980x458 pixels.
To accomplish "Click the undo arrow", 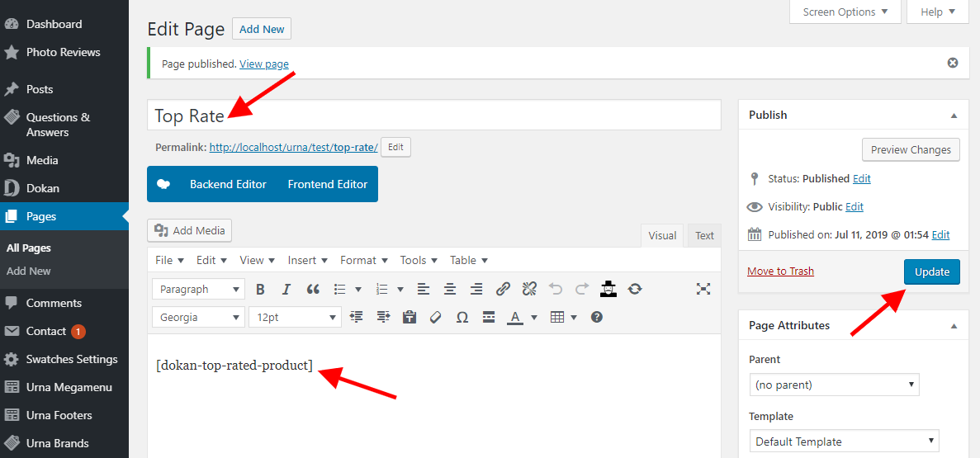I will (x=556, y=290).
